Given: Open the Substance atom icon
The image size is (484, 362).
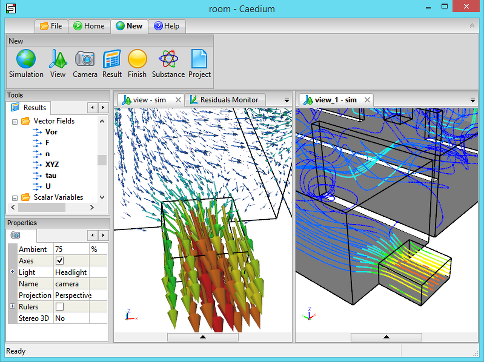Looking at the screenshot, I should [168, 63].
